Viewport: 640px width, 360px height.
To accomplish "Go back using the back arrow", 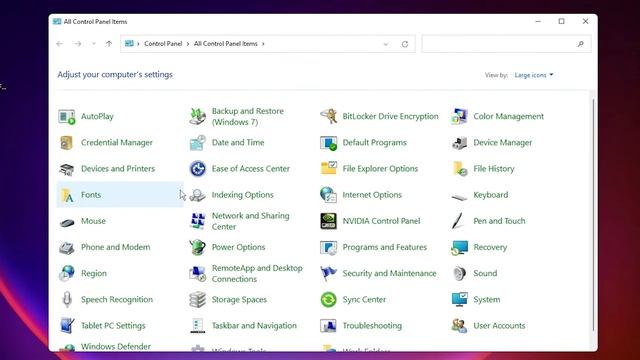I will (60, 44).
